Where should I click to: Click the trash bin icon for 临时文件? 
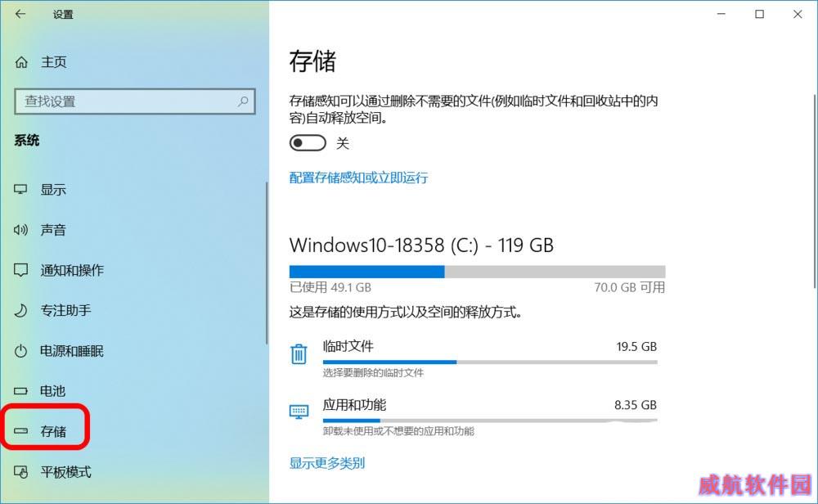coord(299,354)
